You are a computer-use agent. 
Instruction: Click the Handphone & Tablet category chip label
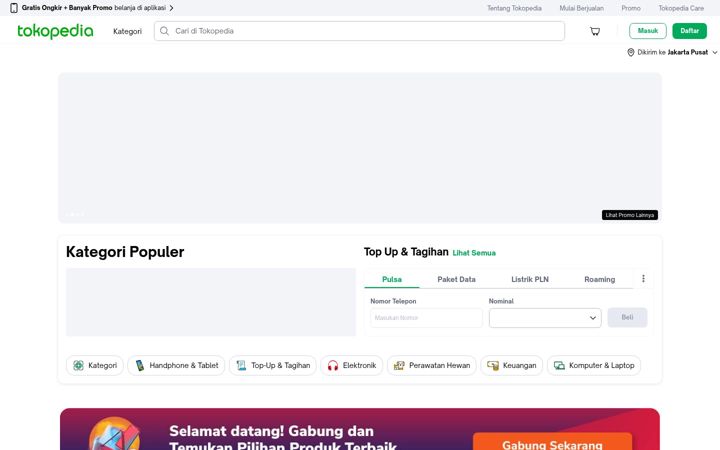[x=184, y=366]
